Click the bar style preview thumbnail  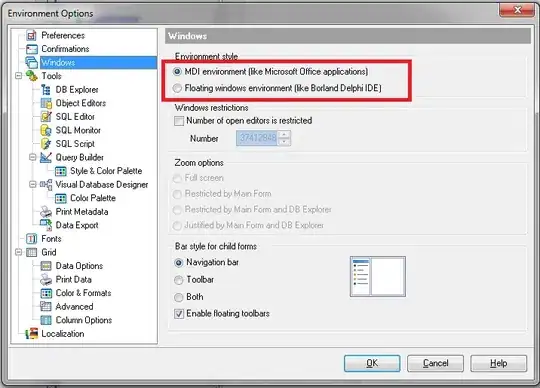point(378,276)
